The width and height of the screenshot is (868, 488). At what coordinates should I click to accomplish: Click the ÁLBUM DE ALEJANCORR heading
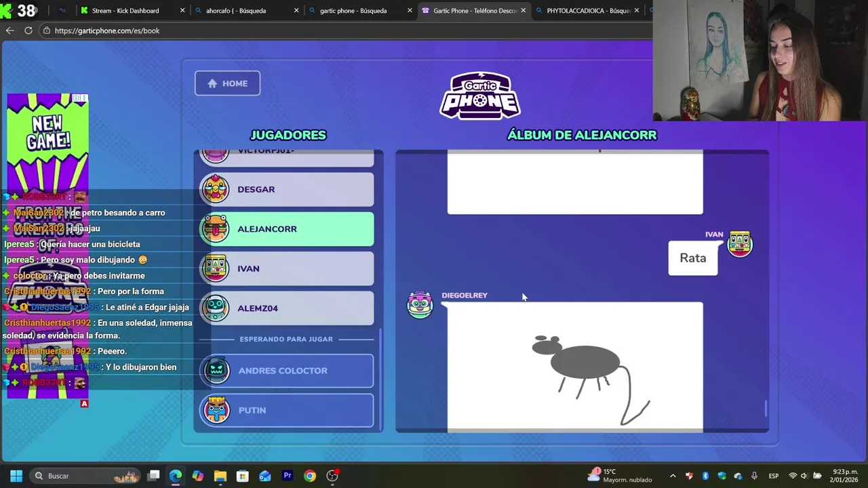[x=582, y=135]
